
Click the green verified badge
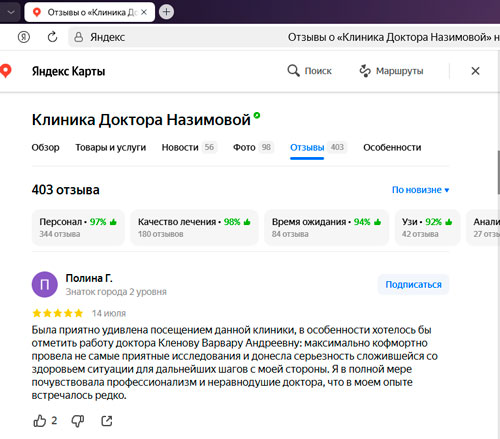click(257, 115)
